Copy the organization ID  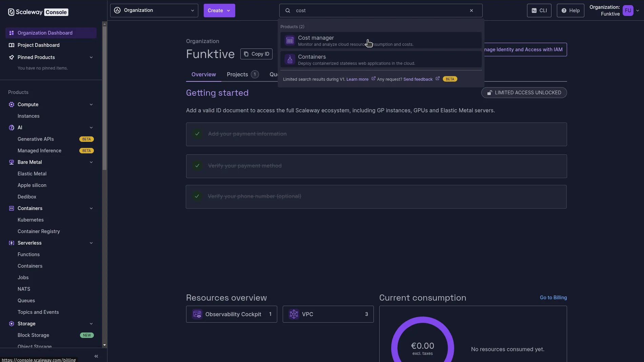(256, 54)
